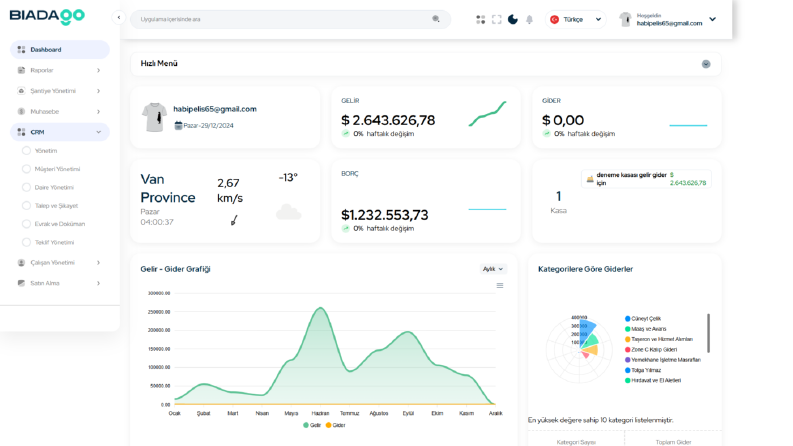Toggle the Gelir series in chart legend
793x446 pixels.
click(312, 425)
